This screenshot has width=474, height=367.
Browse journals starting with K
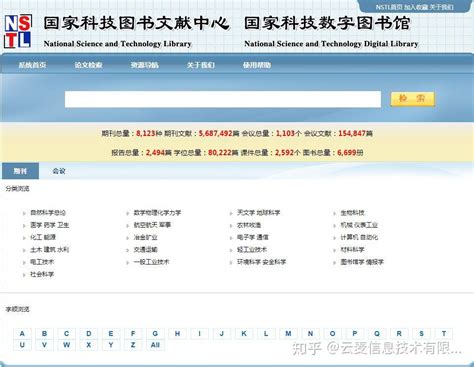tap(244, 334)
